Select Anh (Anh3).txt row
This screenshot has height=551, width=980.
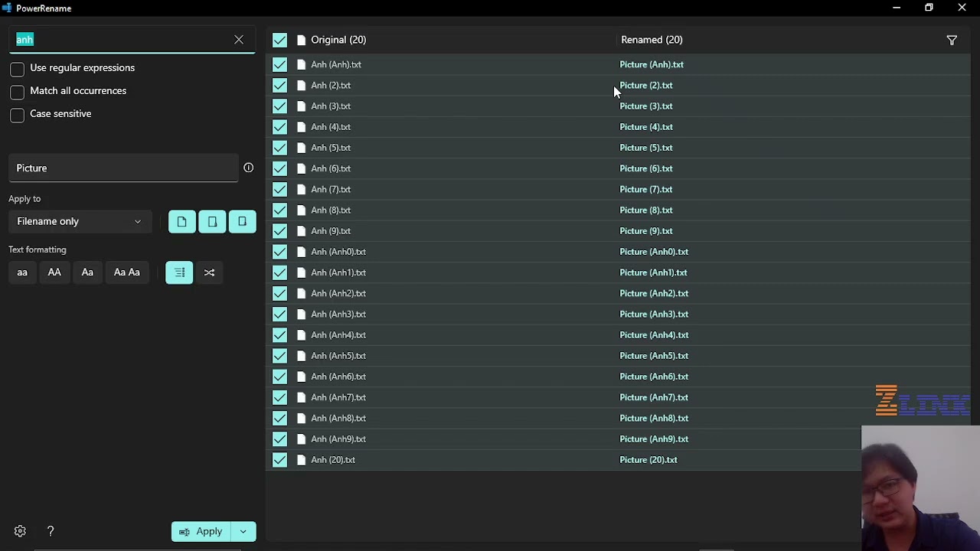pos(618,315)
